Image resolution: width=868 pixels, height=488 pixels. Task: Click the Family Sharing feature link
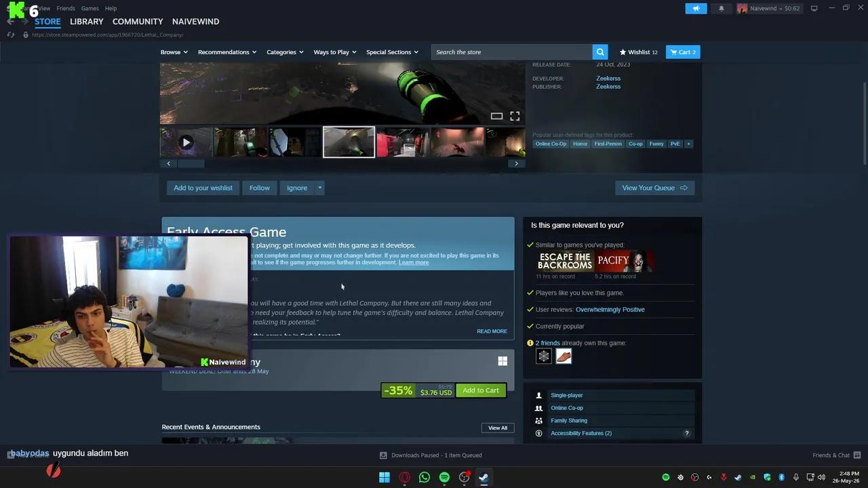(x=569, y=421)
